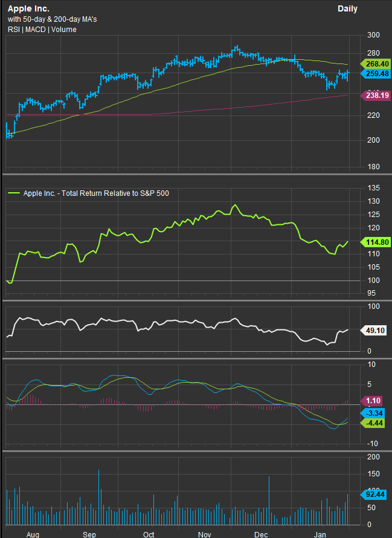Image resolution: width=392 pixels, height=538 pixels.
Task: Click the blue 259.48 last price tag
Action: click(375, 74)
